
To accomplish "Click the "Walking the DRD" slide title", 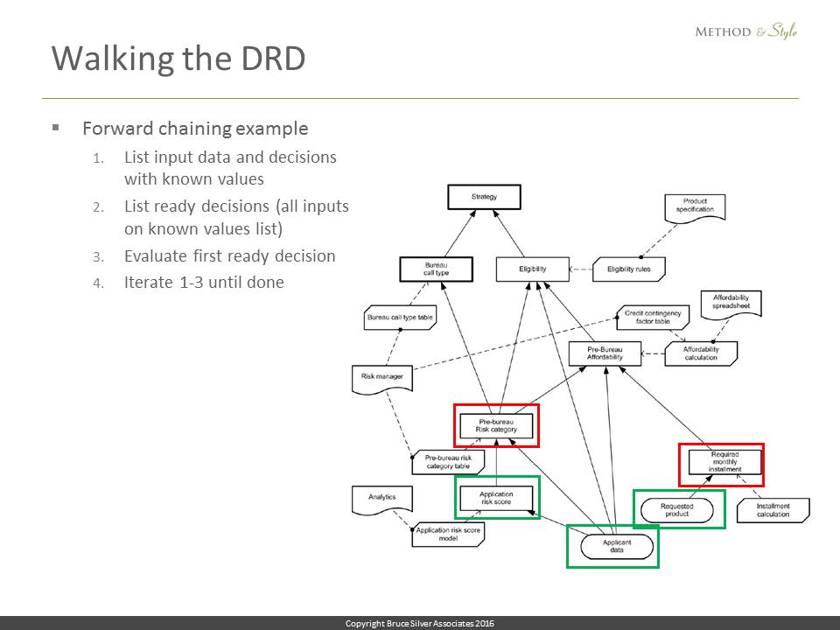I will (178, 58).
